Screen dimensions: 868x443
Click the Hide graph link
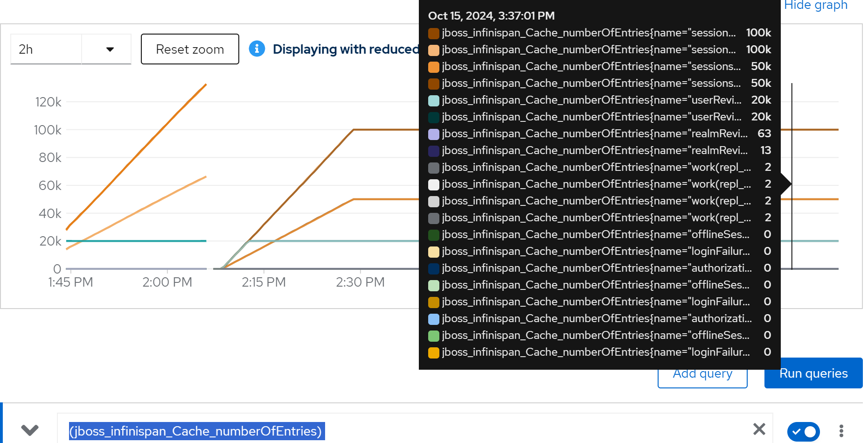click(x=815, y=6)
